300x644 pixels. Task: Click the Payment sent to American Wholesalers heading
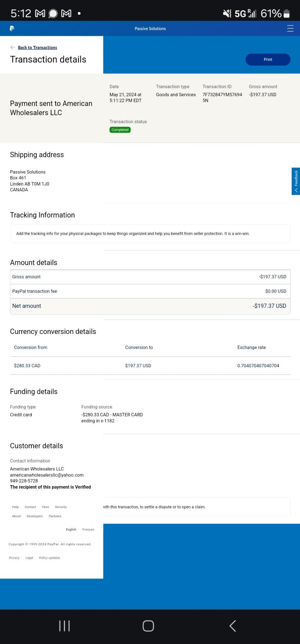tap(51, 108)
